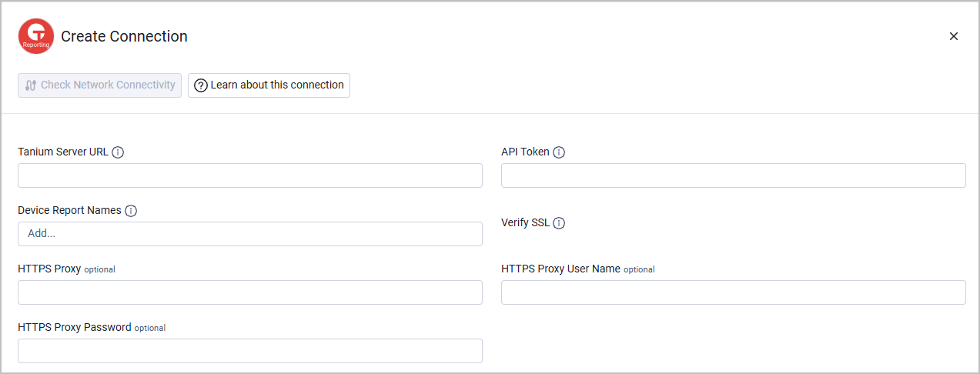Click Check Network Connectivity button
This screenshot has height=374, width=980.
(100, 85)
